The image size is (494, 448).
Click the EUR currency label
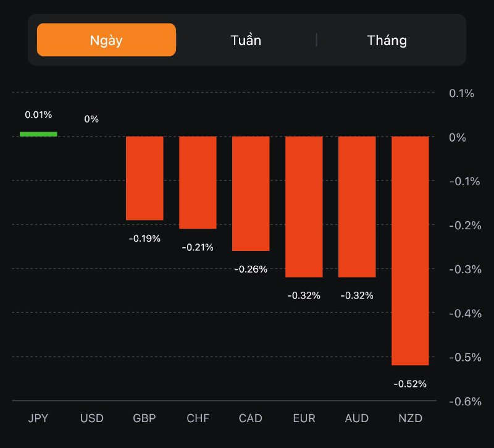pos(304,418)
